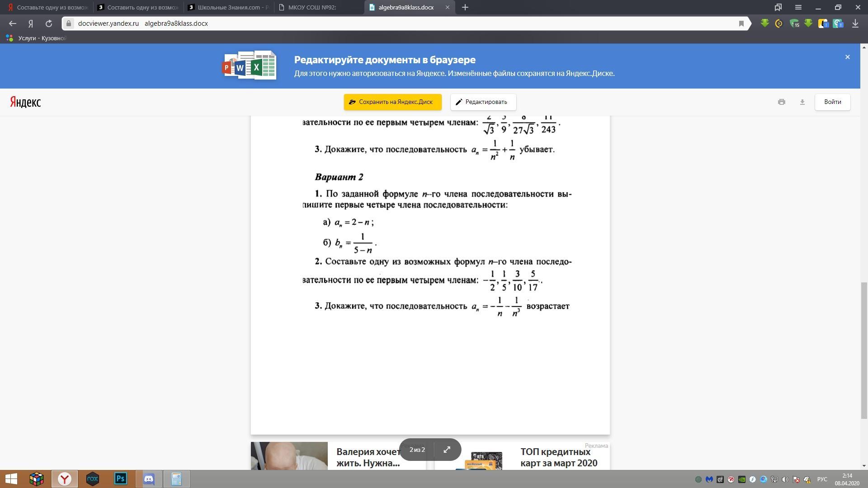Screen dimensions: 868x488
Task: Open Photoshop from the taskbar
Action: coord(120,479)
